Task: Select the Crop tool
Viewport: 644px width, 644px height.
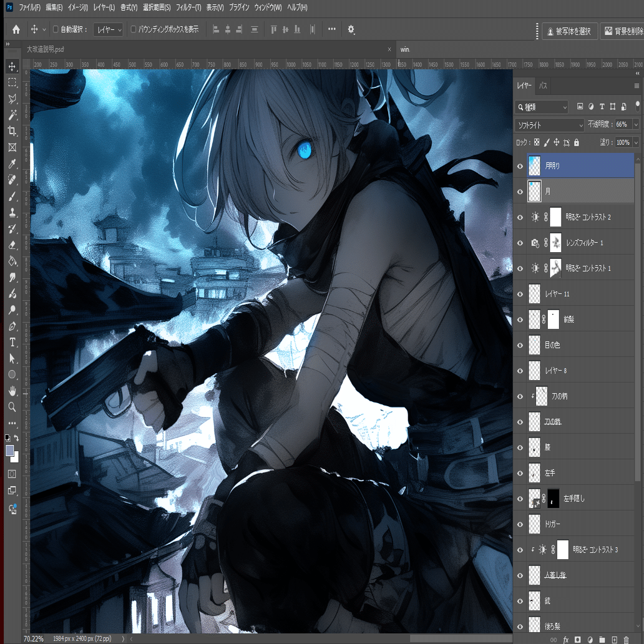Action: (x=12, y=132)
